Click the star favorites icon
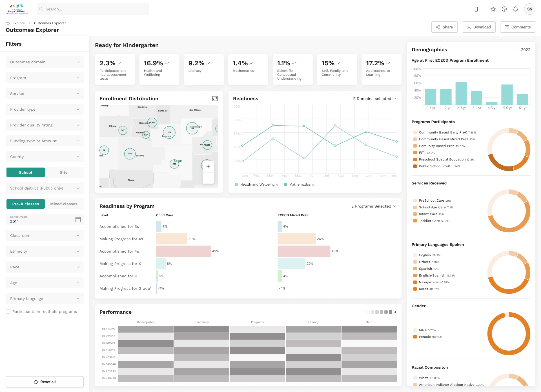The image size is (541, 392). 493,9
